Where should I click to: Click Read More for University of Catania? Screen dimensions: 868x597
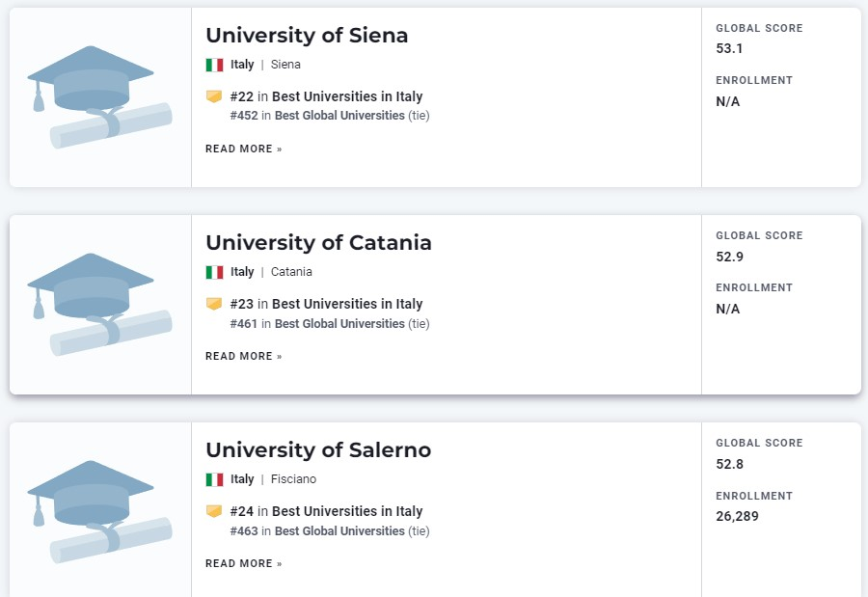(x=244, y=356)
